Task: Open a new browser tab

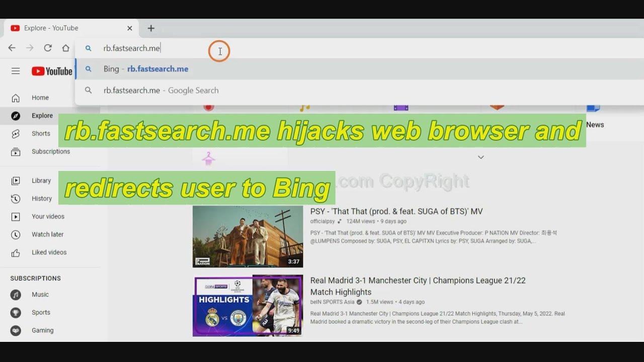Action: click(151, 28)
